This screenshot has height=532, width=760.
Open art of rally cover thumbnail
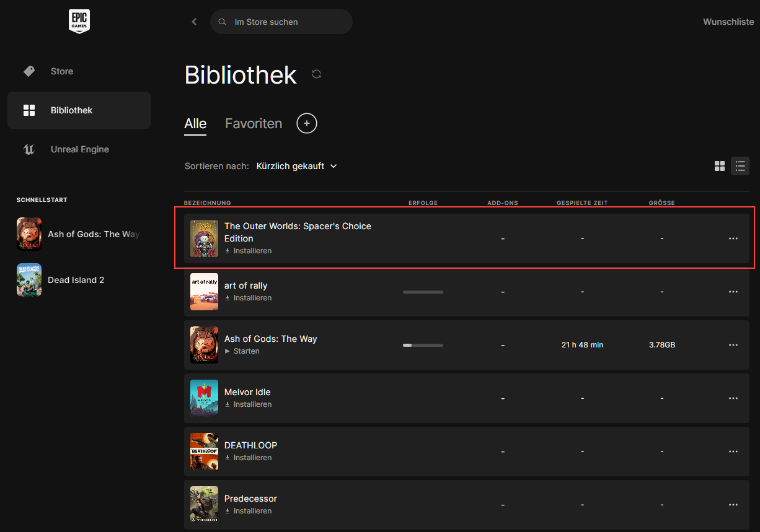pos(204,292)
